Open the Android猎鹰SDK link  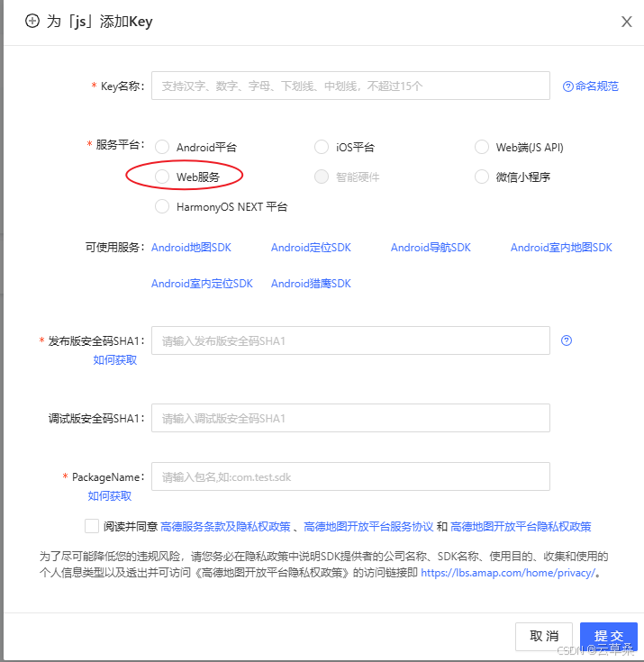311,284
